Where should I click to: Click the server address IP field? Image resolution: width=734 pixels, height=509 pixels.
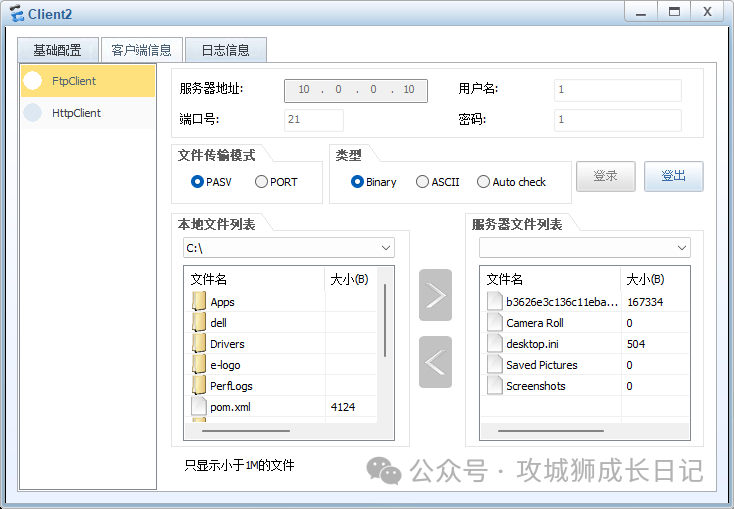click(x=356, y=90)
